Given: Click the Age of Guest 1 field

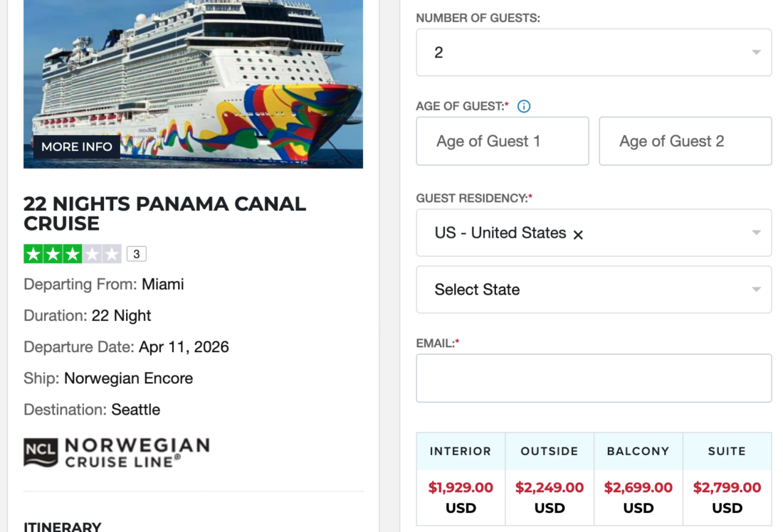Looking at the screenshot, I should tap(503, 142).
